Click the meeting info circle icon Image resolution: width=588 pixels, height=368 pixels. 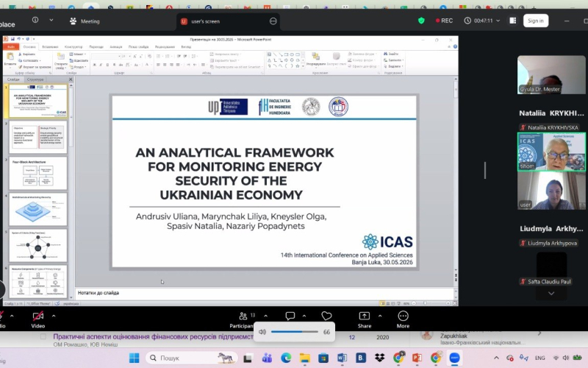(35, 20)
